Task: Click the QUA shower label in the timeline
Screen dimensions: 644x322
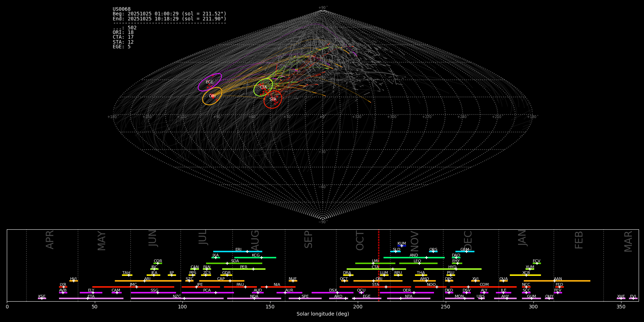Action: (504, 279)
